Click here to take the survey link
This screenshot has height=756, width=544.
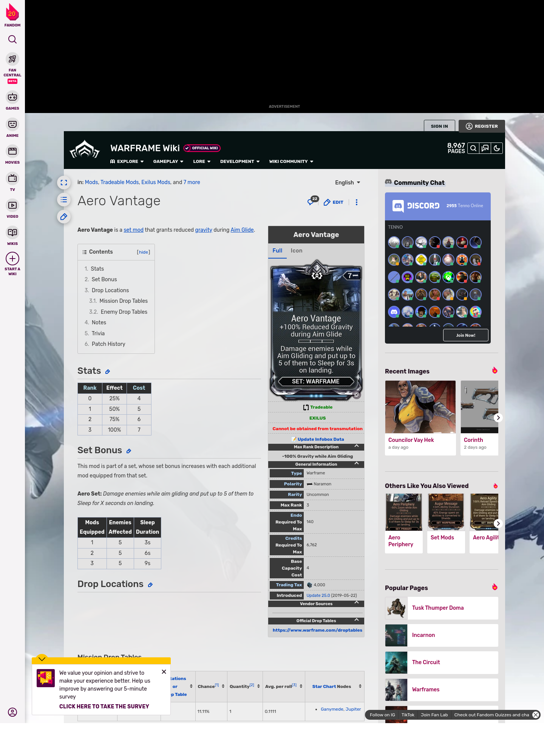[x=104, y=706]
